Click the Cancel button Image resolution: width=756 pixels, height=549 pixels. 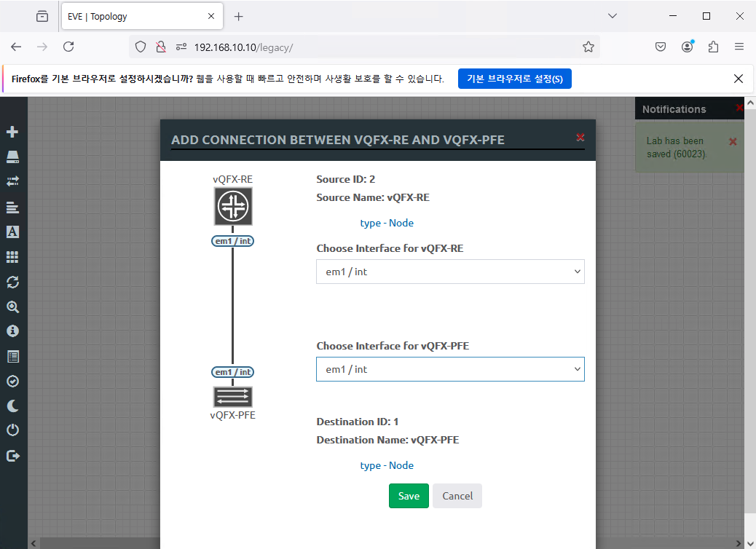[x=457, y=496]
